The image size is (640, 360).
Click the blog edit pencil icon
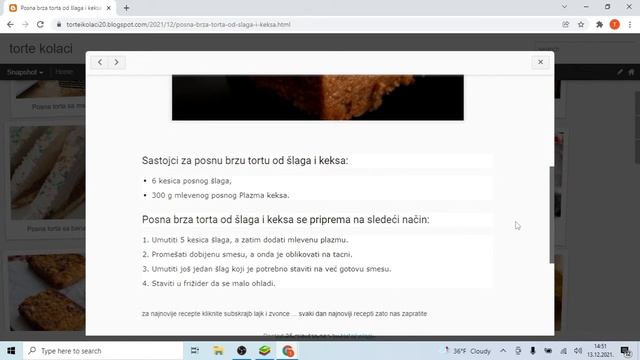(x=620, y=72)
